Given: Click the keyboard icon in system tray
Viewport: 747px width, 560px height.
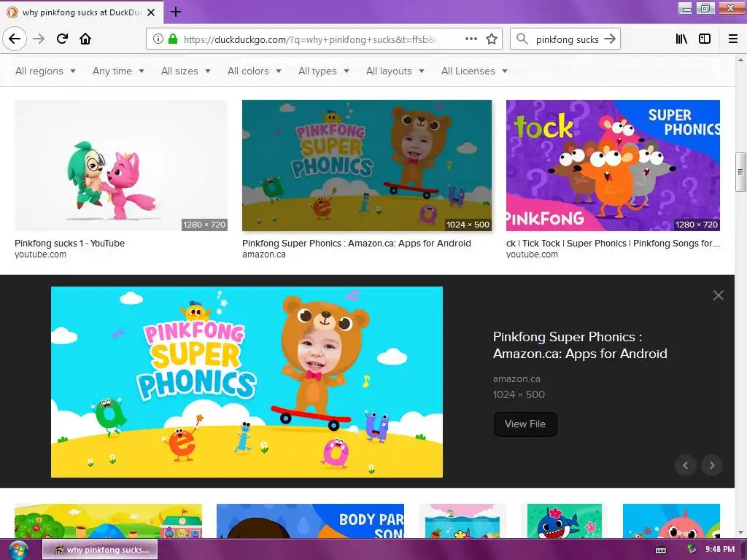Looking at the screenshot, I should click(661, 550).
